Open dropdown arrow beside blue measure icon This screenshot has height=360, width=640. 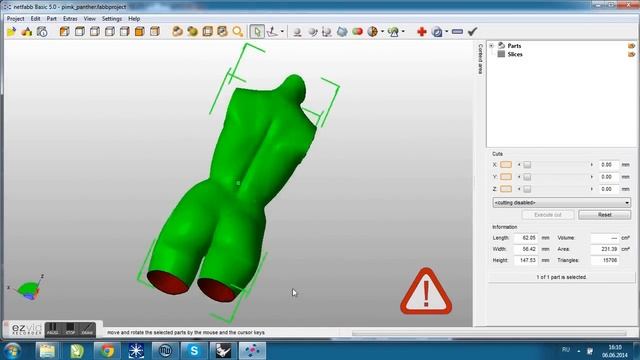[x=447, y=31]
